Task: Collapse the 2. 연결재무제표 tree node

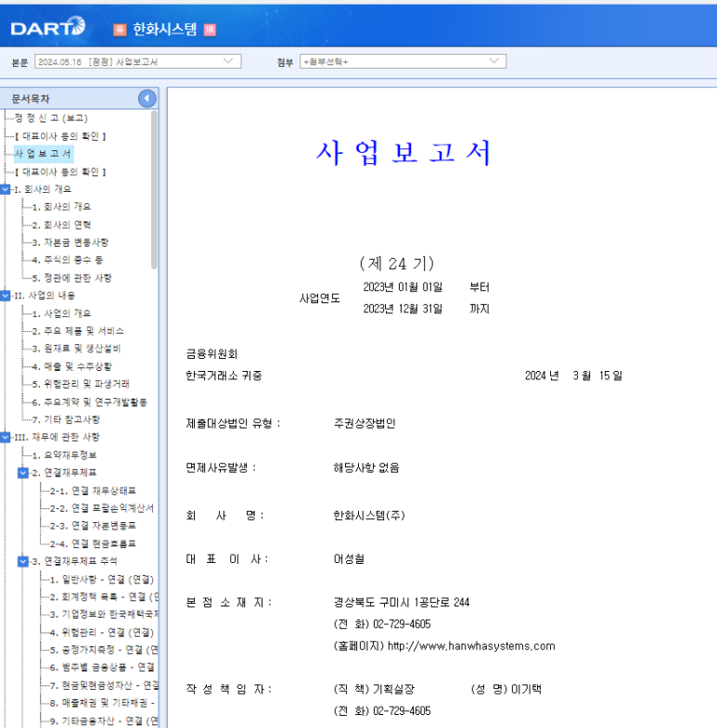Action: tap(23, 473)
